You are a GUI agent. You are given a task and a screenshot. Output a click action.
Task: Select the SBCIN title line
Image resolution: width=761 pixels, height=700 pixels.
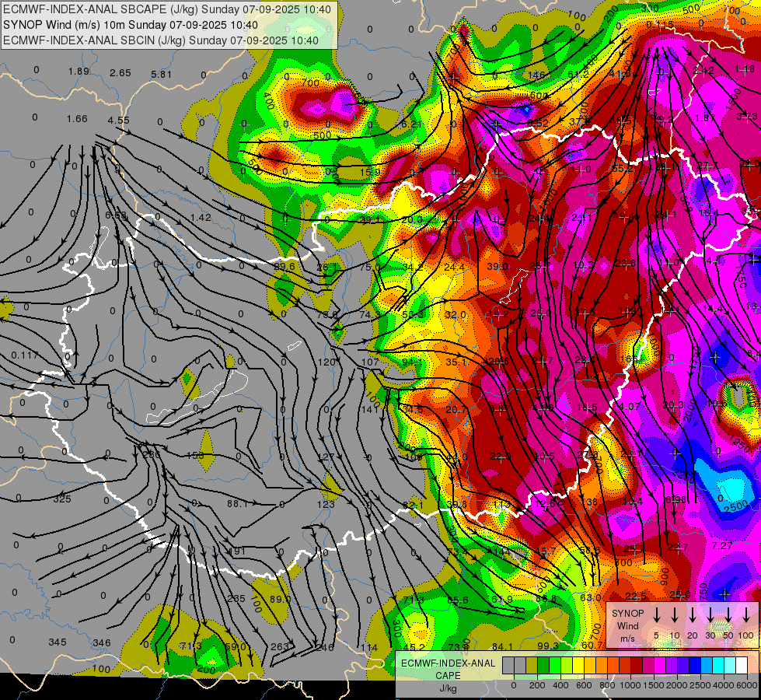(x=161, y=40)
